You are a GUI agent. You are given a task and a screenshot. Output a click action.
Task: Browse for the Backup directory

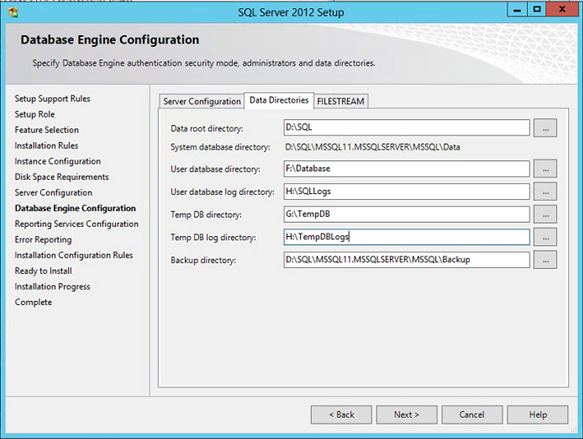click(545, 260)
